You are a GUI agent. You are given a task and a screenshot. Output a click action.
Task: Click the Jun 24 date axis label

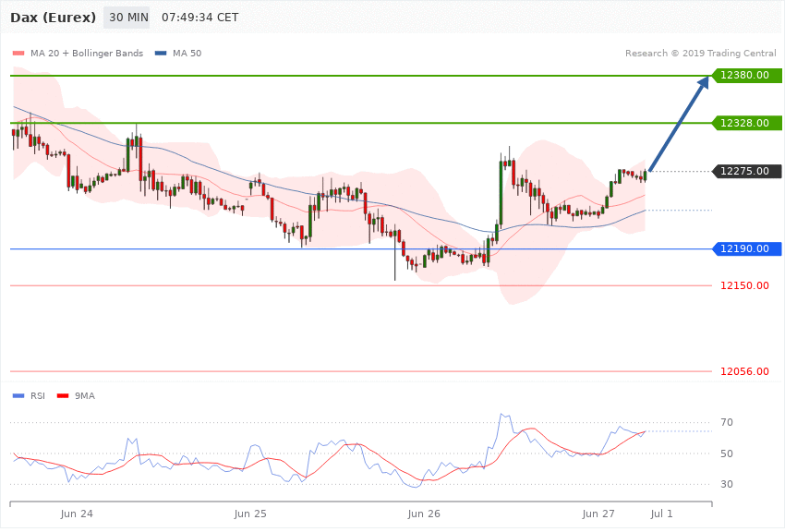click(77, 514)
